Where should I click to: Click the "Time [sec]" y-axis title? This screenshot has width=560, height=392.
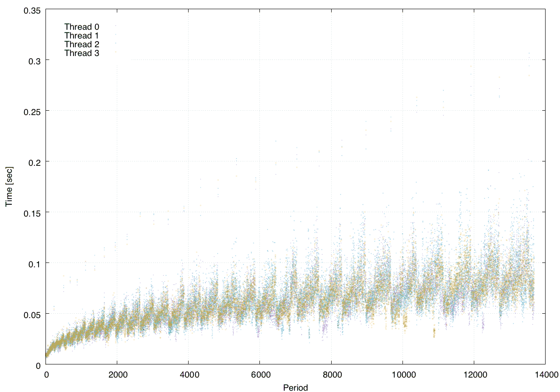tap(9, 186)
